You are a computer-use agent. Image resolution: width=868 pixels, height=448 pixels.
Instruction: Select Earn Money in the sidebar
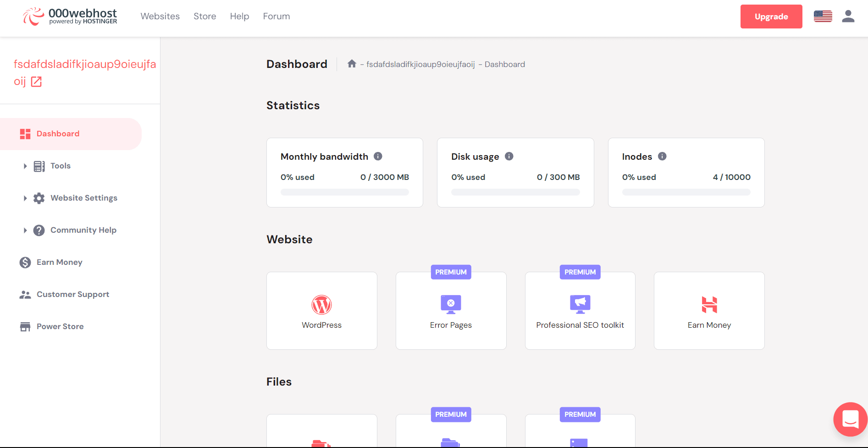60,262
